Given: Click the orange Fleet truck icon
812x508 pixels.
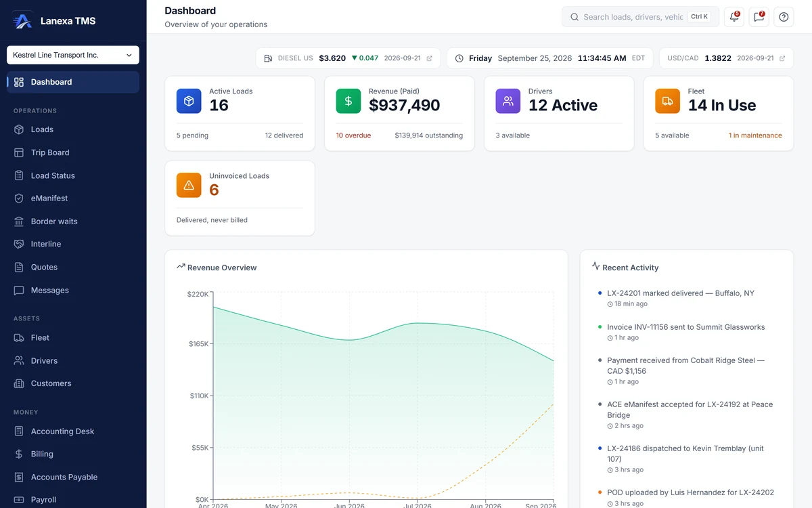Looking at the screenshot, I should 668,101.
